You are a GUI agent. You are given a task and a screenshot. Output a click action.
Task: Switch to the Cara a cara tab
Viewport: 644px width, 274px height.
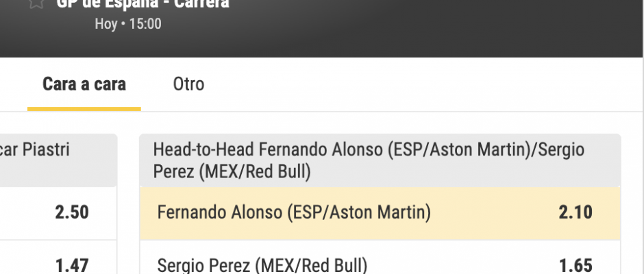[84, 84]
